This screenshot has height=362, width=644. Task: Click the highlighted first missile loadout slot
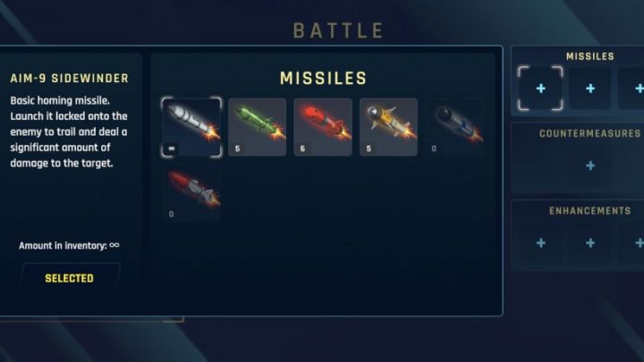[x=540, y=88]
